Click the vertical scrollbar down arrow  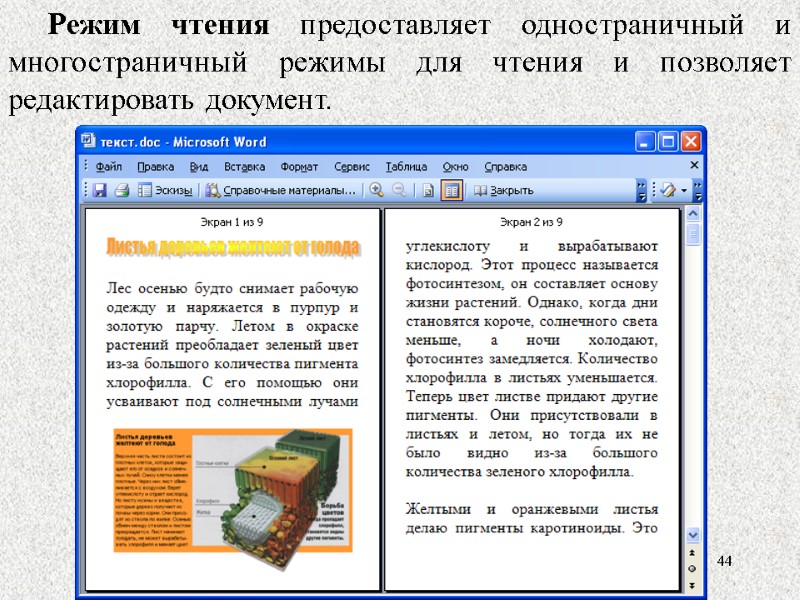(x=693, y=535)
